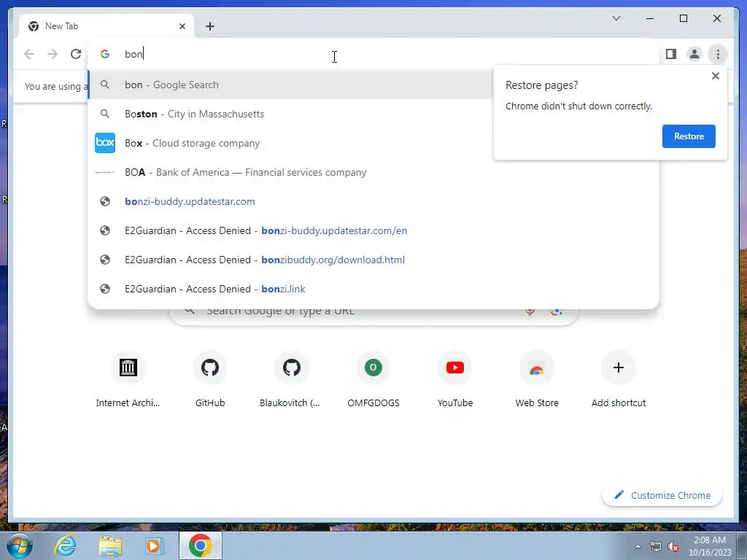
Task: Click Add shortcut plus tile
Action: pyautogui.click(x=619, y=379)
